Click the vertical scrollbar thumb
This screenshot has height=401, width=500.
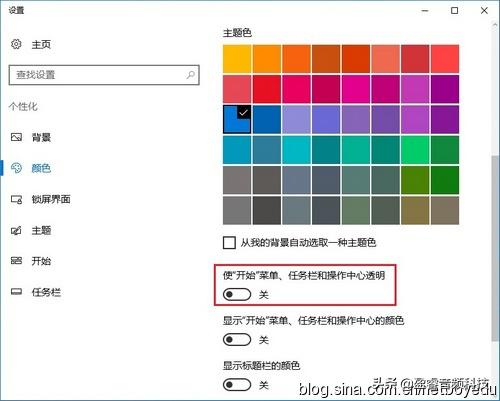click(495, 247)
